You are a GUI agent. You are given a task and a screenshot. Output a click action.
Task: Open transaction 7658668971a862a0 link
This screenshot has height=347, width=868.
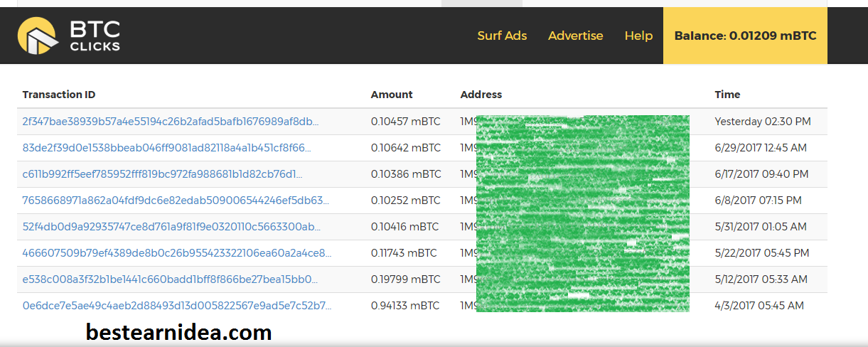(176, 201)
